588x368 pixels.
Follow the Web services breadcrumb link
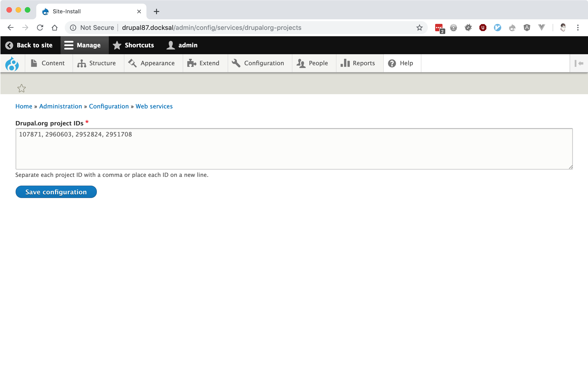154,106
